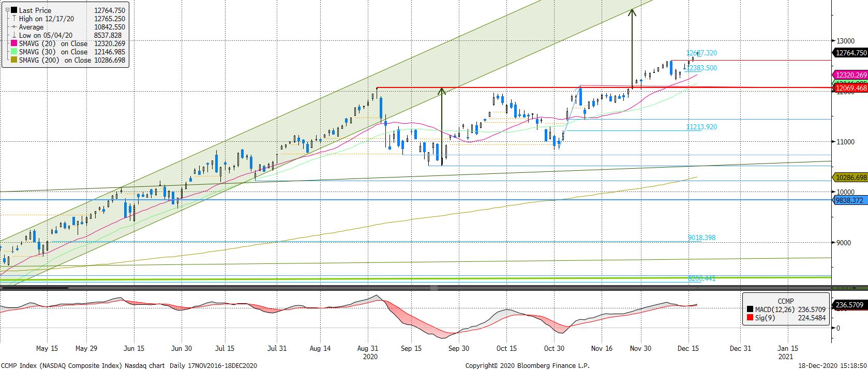The image size is (868, 370).
Task: Click the 'Dec 31' date axis label
Action: (x=740, y=348)
